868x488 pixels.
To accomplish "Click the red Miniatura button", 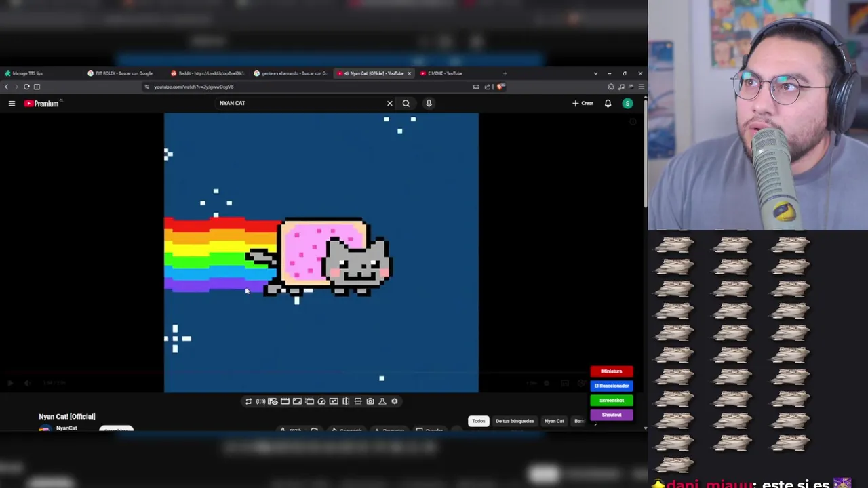I will pos(612,371).
